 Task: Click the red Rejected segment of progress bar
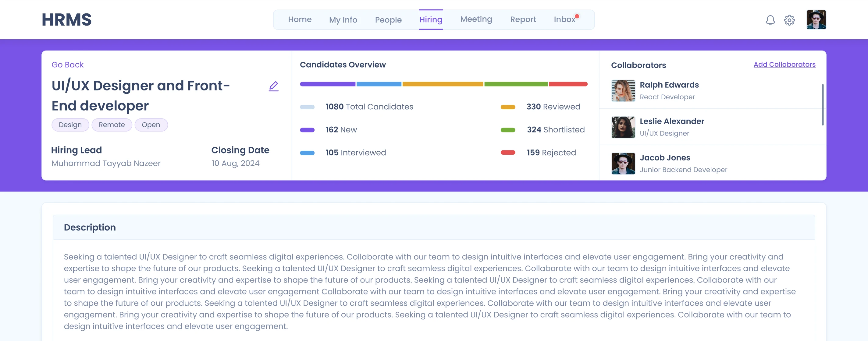click(568, 84)
